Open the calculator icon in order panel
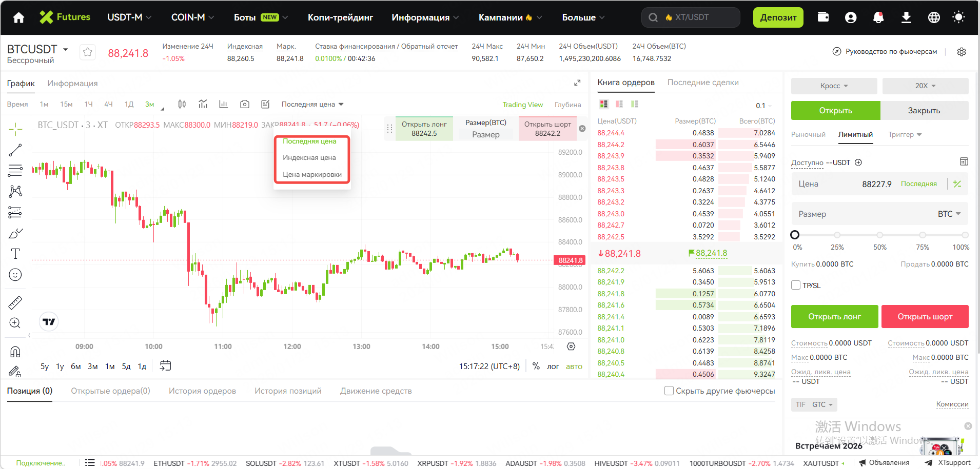Viewport: 980px width, 469px height. [x=964, y=162]
